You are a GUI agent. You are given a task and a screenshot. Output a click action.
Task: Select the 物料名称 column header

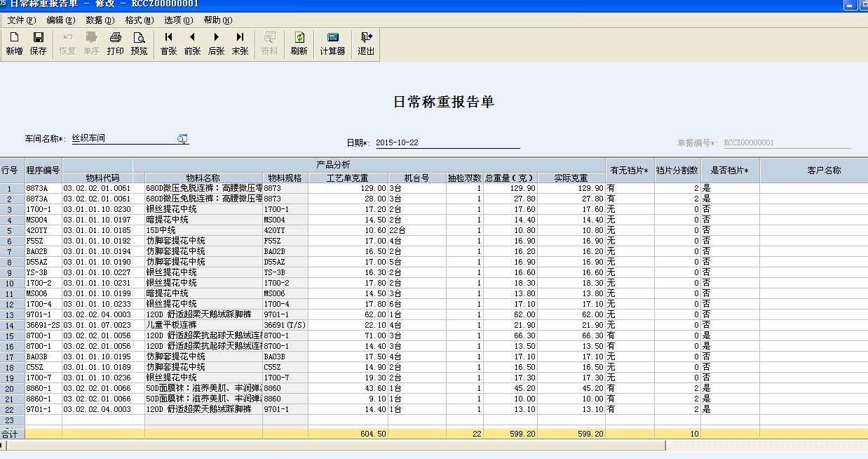(x=203, y=178)
